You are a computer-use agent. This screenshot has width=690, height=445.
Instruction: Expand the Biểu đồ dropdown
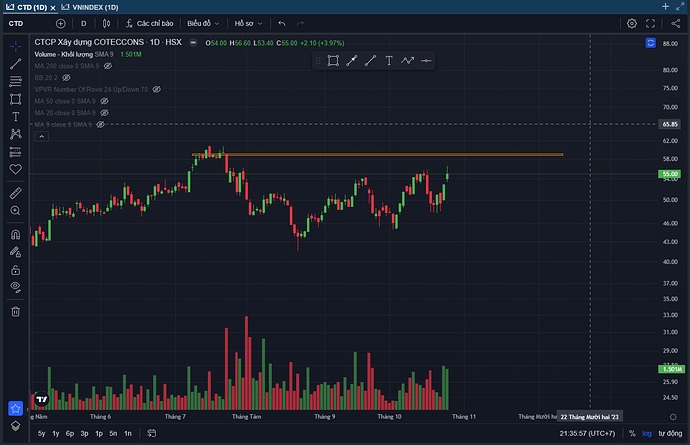(203, 24)
